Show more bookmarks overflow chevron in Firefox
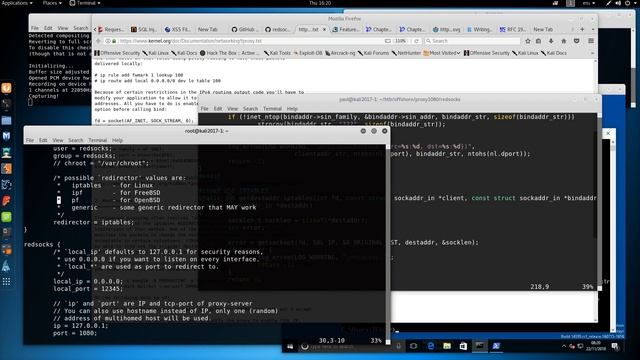640x360 pixels. 592,53
